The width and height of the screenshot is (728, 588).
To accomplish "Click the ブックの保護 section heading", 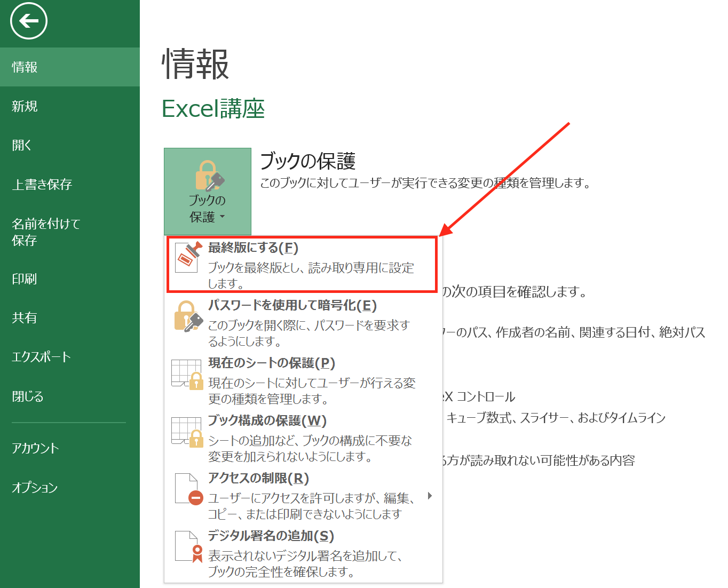I will 308,161.
